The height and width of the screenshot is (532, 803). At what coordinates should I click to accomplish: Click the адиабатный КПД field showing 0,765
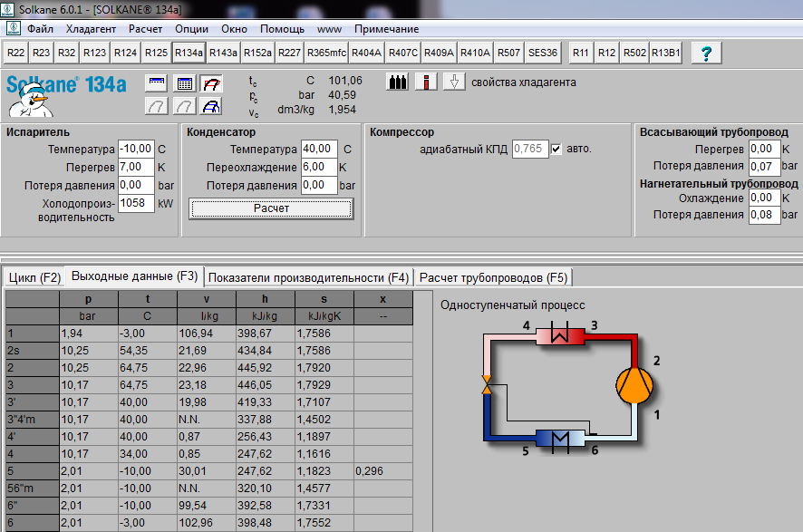point(530,149)
